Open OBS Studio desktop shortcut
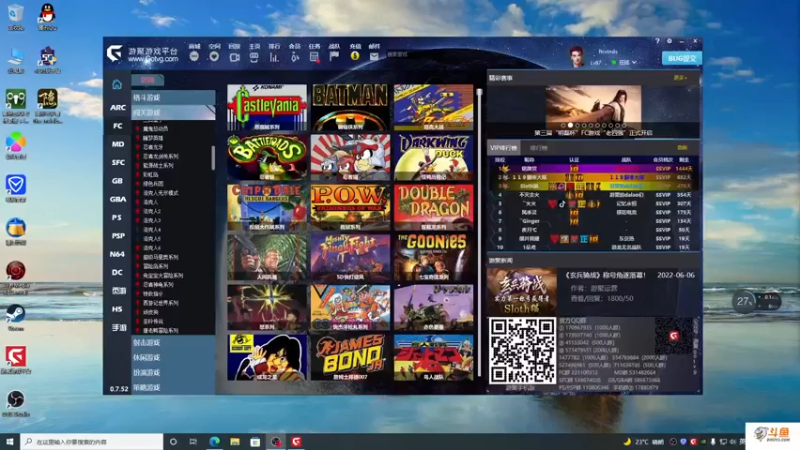This screenshot has width=800, height=450. (16, 404)
